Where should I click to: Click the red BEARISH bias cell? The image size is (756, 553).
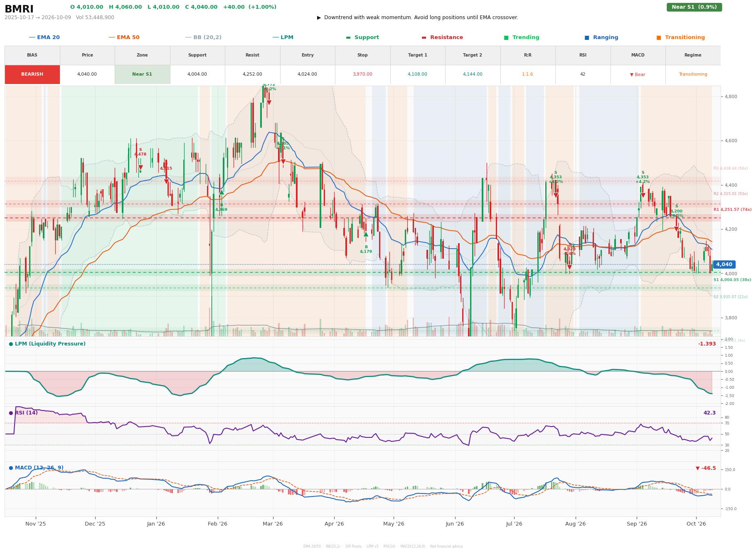[x=32, y=74]
